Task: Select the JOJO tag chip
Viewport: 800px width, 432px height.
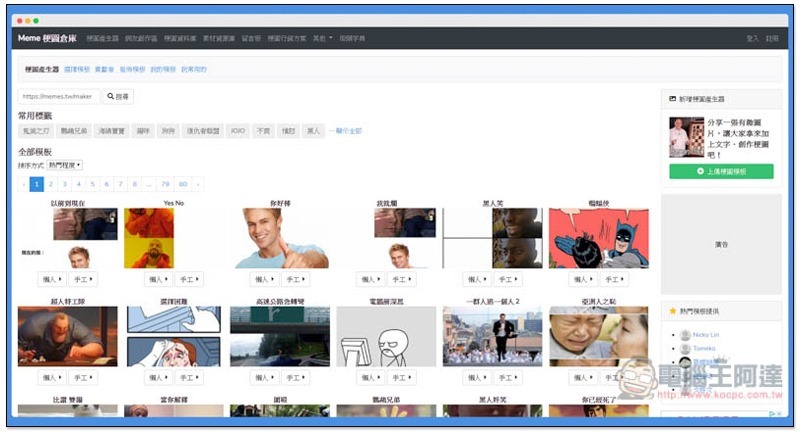Action: pyautogui.click(x=237, y=131)
